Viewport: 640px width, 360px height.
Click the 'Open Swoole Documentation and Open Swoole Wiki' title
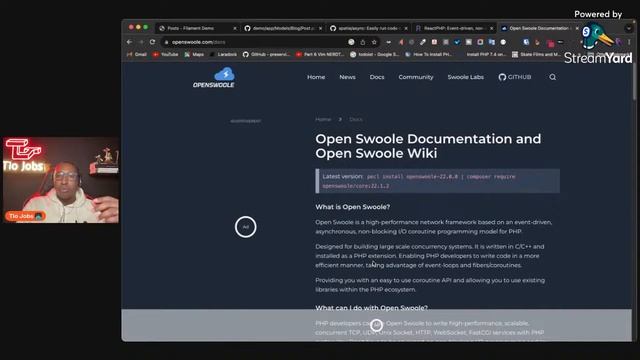coord(428,146)
